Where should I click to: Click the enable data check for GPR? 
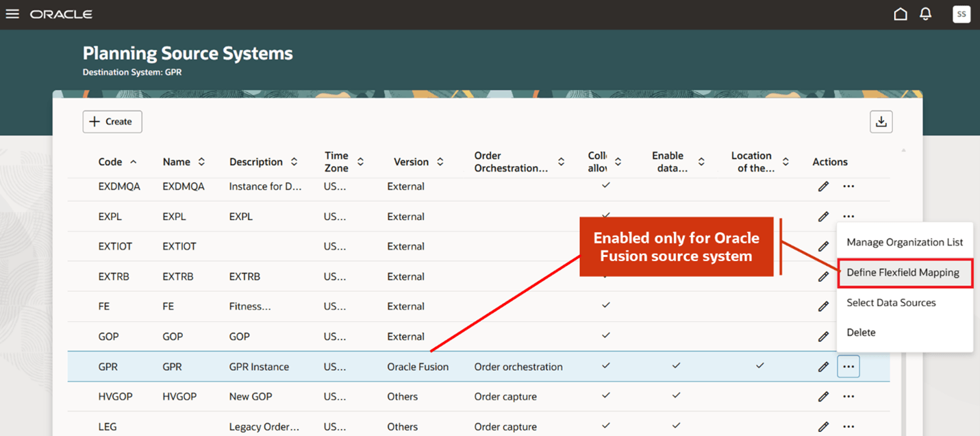pyautogui.click(x=676, y=366)
